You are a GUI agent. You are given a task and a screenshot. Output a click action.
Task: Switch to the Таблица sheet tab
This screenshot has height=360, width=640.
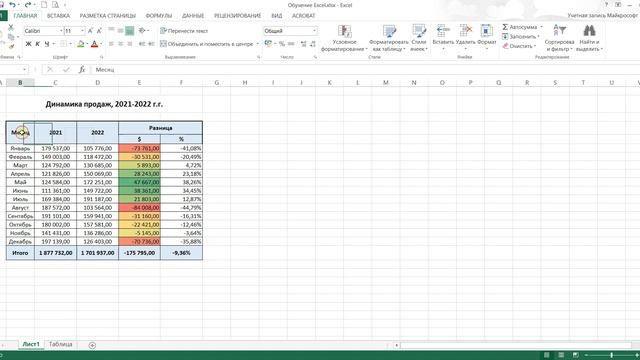[x=60, y=344]
